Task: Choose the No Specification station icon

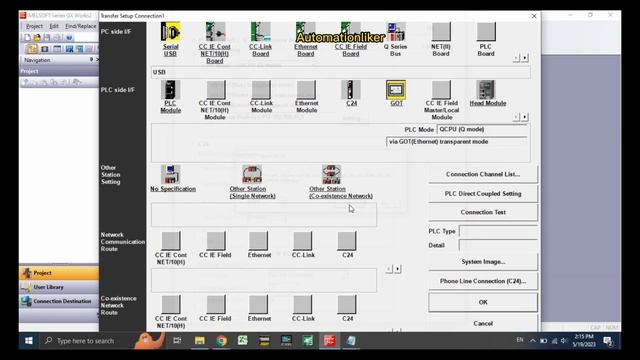Action: (171, 175)
